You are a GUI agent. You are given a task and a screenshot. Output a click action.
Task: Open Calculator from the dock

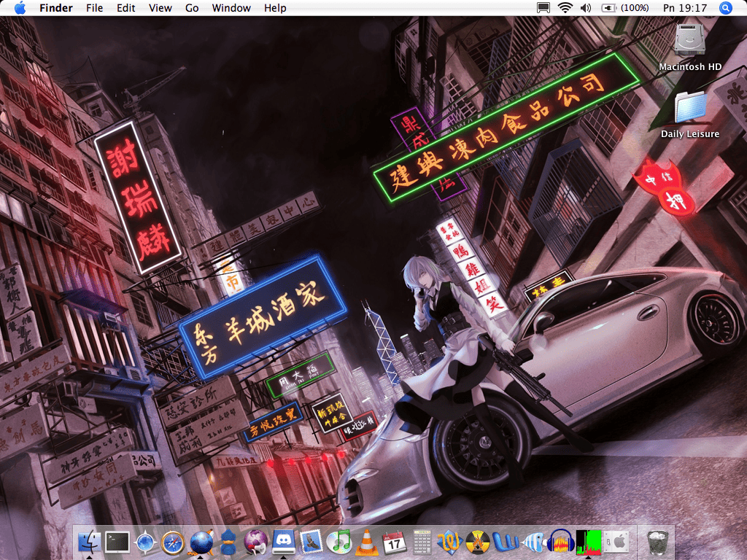[422, 542]
